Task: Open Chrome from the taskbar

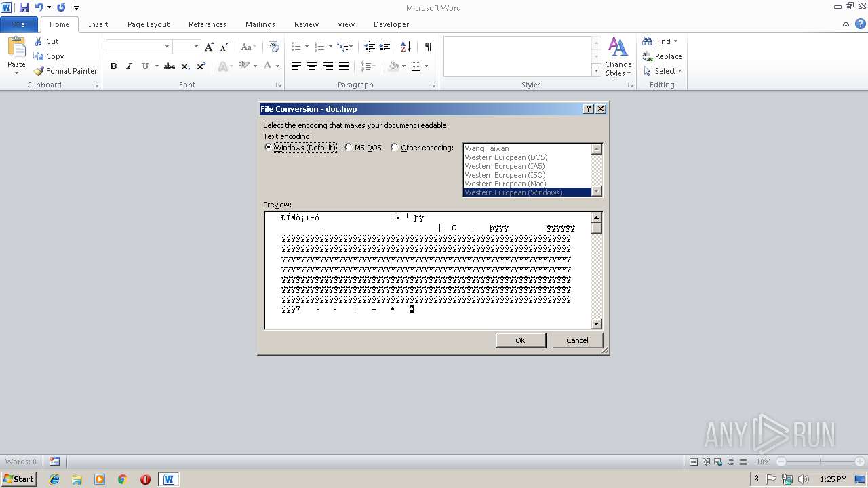Action: pyautogui.click(x=123, y=479)
